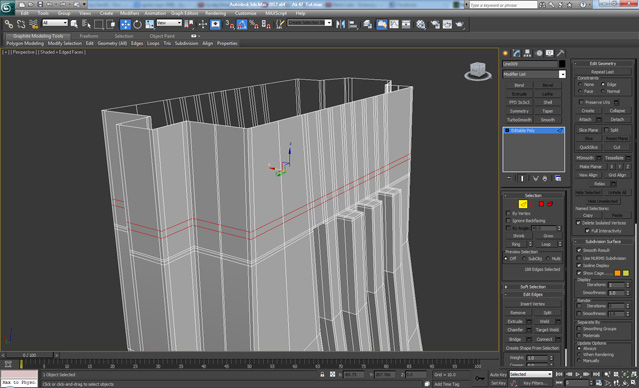Toggle Smooth Result checkbox
The image size is (639, 388).
[x=579, y=250]
